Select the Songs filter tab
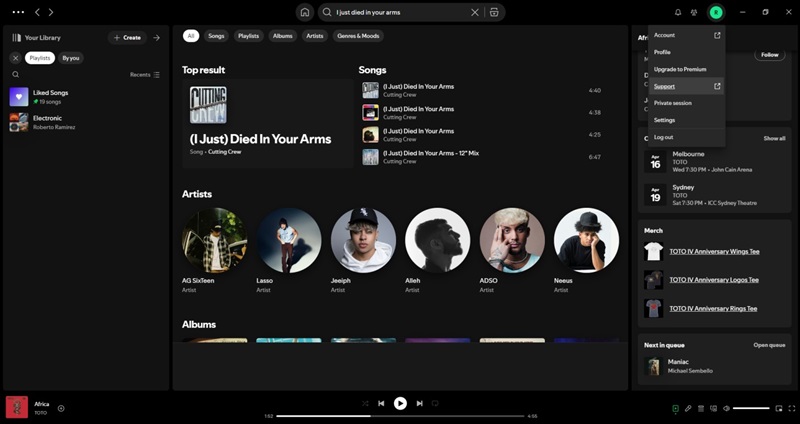Viewport: 800px width, 424px height. pos(216,36)
